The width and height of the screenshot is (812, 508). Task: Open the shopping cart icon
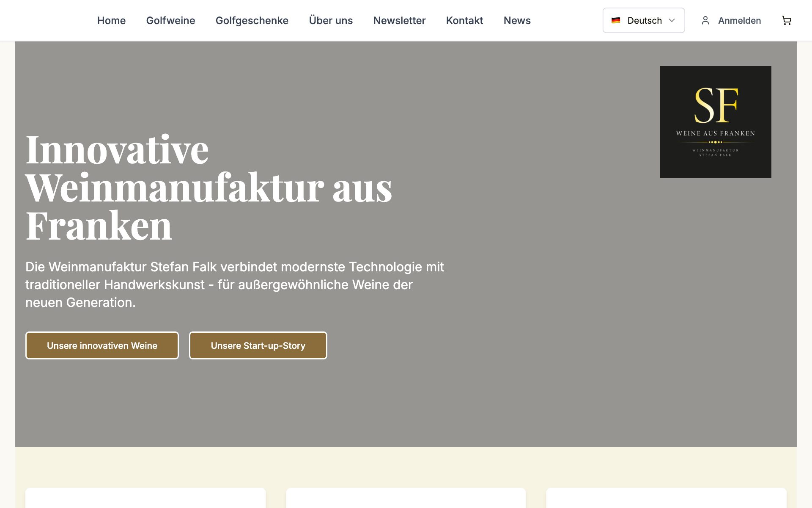coord(786,20)
